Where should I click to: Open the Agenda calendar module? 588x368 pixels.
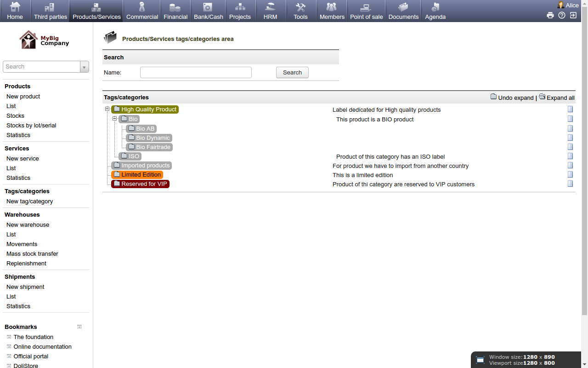pos(435,11)
